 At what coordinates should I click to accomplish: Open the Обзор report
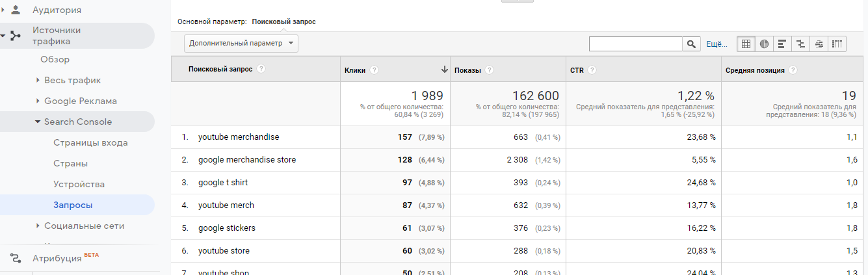[55, 59]
